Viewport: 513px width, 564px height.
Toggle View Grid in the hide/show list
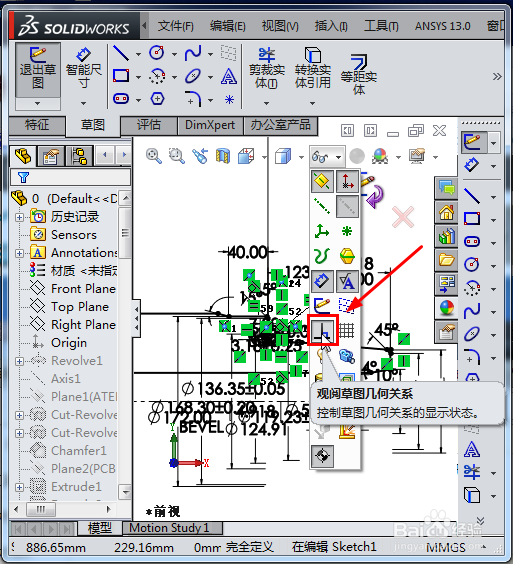click(347, 330)
